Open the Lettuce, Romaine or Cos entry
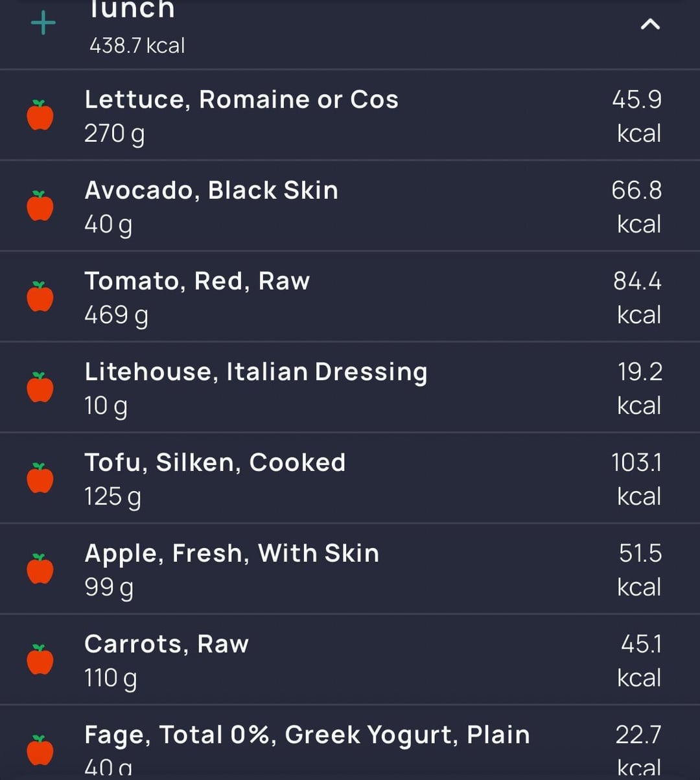The width and height of the screenshot is (700, 780). [350, 115]
